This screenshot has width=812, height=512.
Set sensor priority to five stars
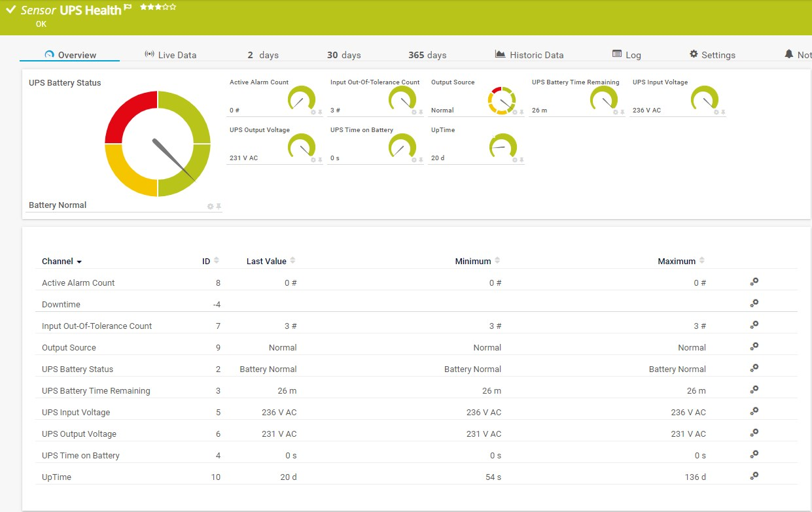click(173, 7)
